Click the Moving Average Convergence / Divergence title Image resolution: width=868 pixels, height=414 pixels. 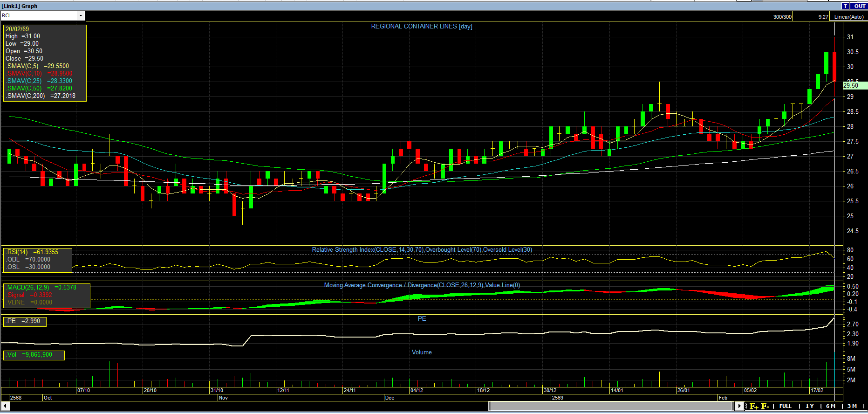pyautogui.click(x=422, y=285)
